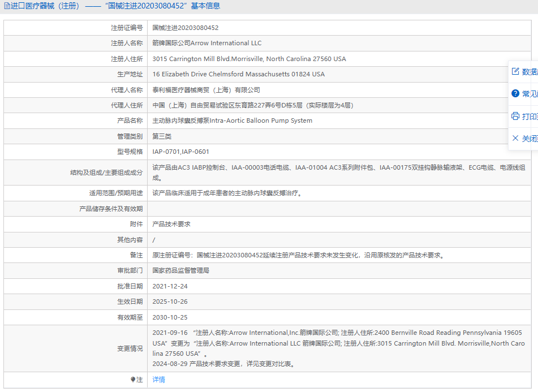Click the 代理人住所 row label
The height and width of the screenshot is (392, 538).
click(x=127, y=105)
